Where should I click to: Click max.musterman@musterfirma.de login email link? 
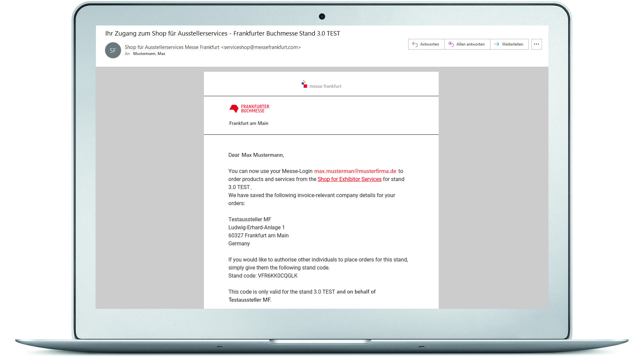pos(355,171)
